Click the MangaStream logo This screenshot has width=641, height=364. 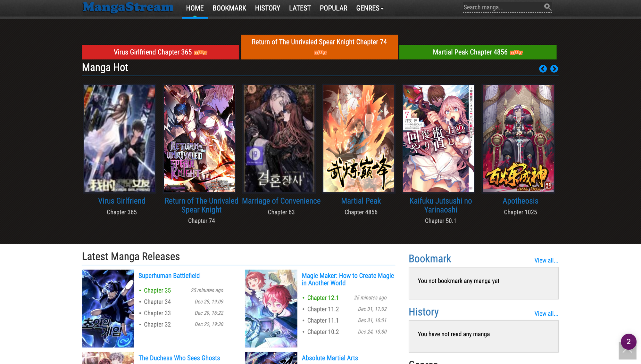(x=128, y=7)
